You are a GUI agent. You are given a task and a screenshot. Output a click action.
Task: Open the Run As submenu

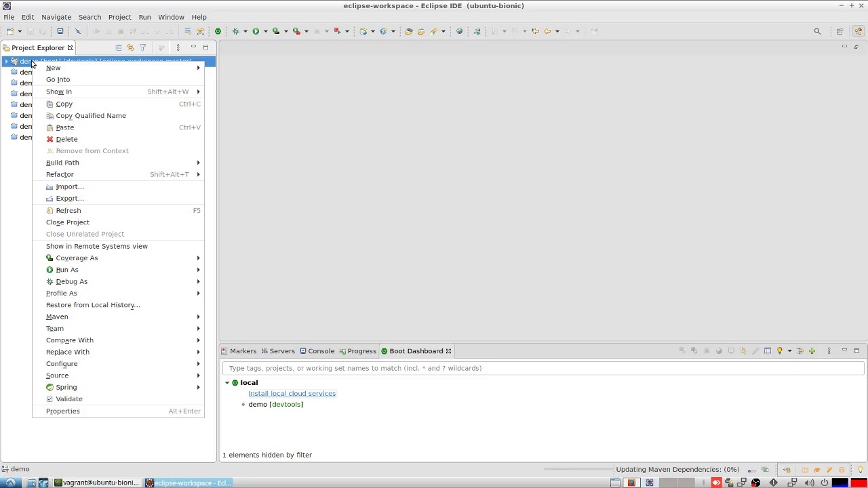[118, 270]
